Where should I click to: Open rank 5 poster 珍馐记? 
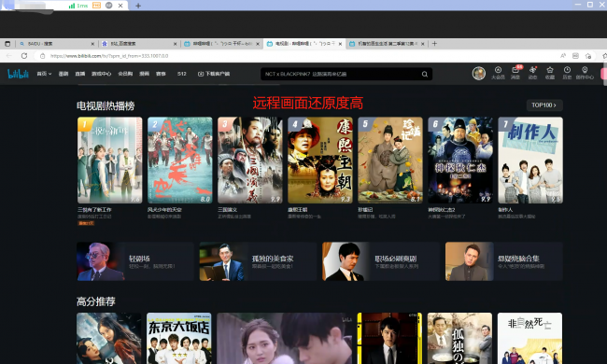point(389,161)
